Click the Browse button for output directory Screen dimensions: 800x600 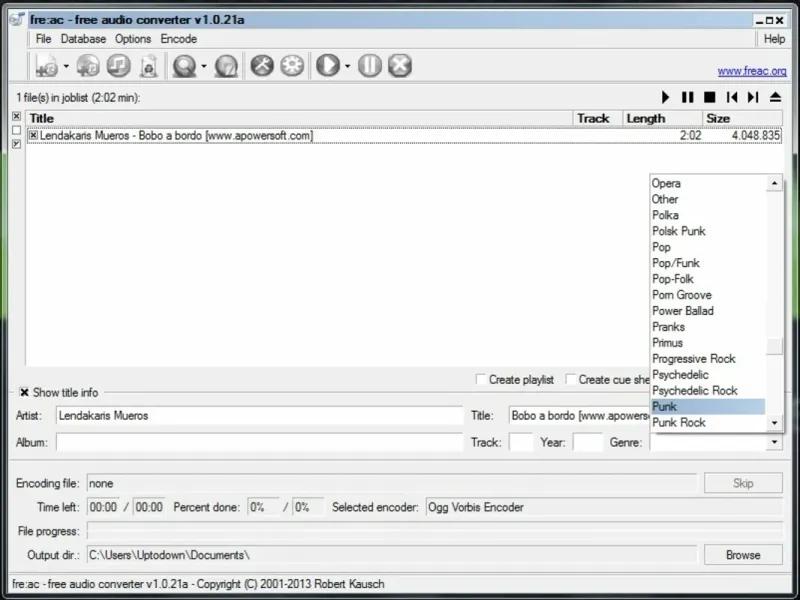coord(743,555)
